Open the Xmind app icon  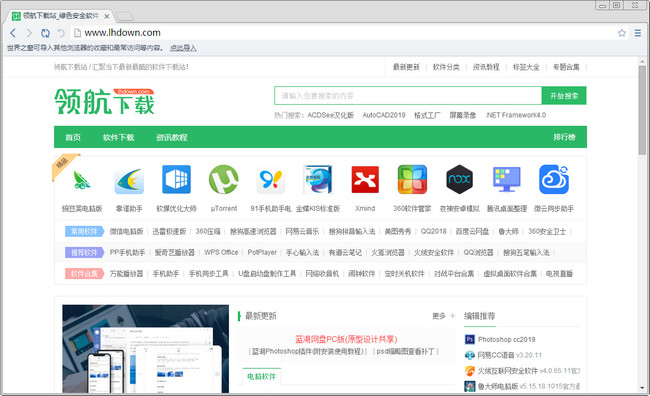coord(365,180)
